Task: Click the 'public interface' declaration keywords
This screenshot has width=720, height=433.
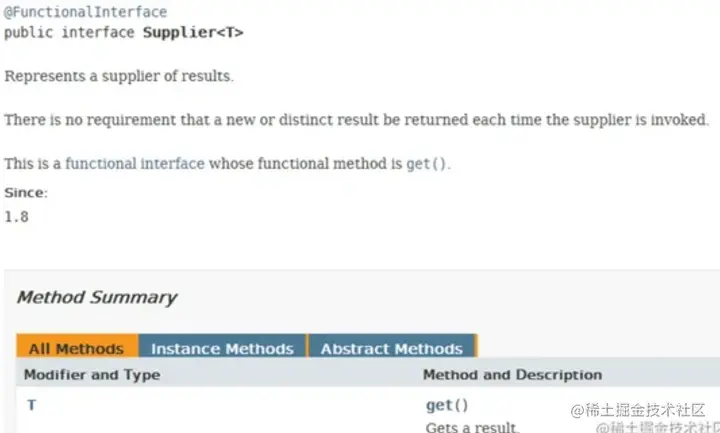Action: point(69,33)
